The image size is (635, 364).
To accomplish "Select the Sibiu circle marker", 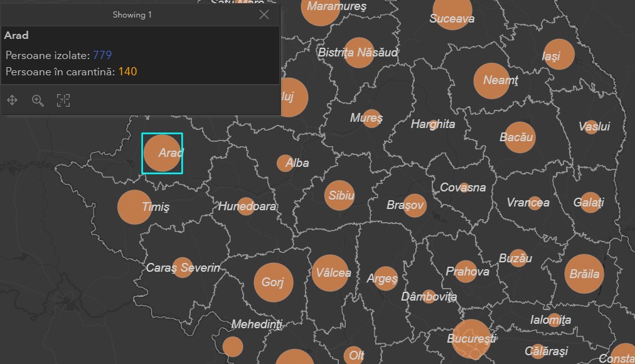I will click(x=340, y=195).
